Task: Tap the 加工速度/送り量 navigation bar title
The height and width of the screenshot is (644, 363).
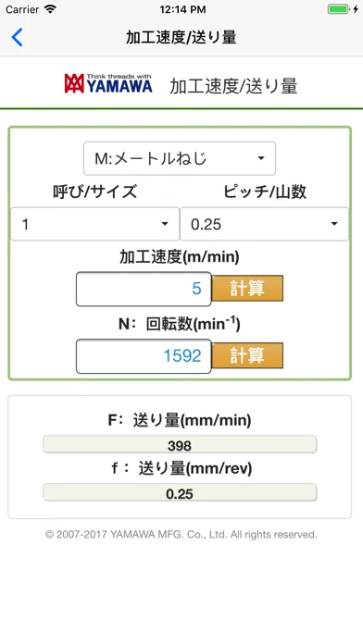Action: (181, 37)
